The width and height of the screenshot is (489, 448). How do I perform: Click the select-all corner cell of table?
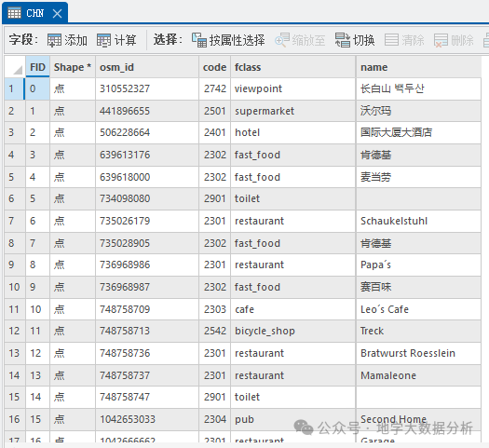(x=15, y=67)
